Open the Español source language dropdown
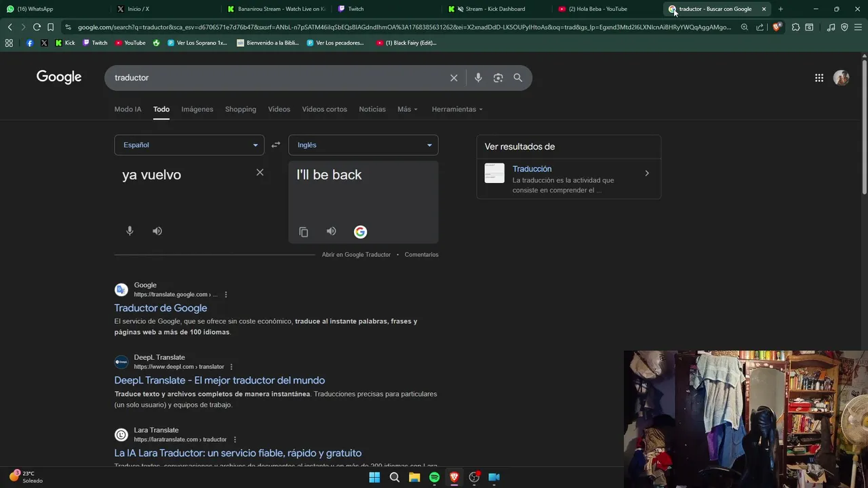This screenshot has width=868, height=488. [x=189, y=145]
